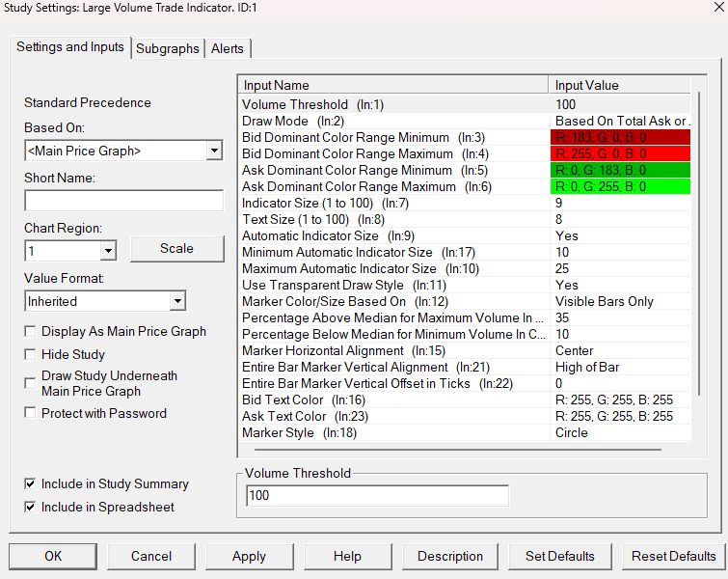The width and height of the screenshot is (728, 579).
Task: Toggle Include in Study Summary checkbox
Action: click(x=30, y=483)
